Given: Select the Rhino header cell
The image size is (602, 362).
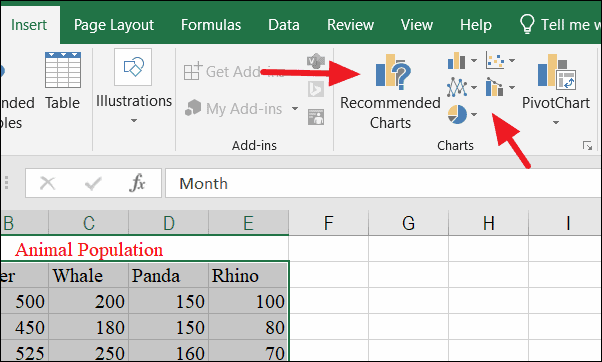Looking at the screenshot, I should [x=248, y=275].
